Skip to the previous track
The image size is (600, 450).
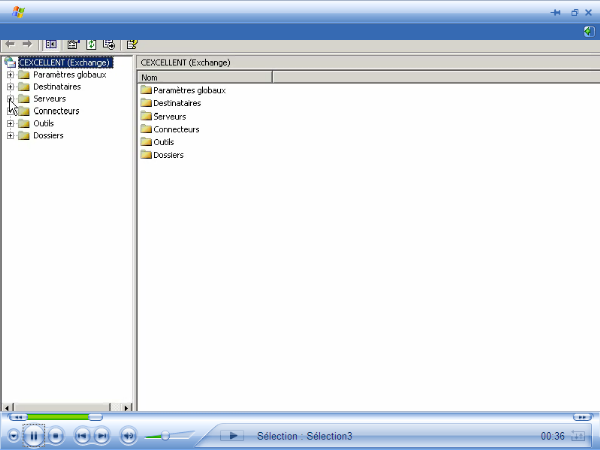tap(82, 435)
